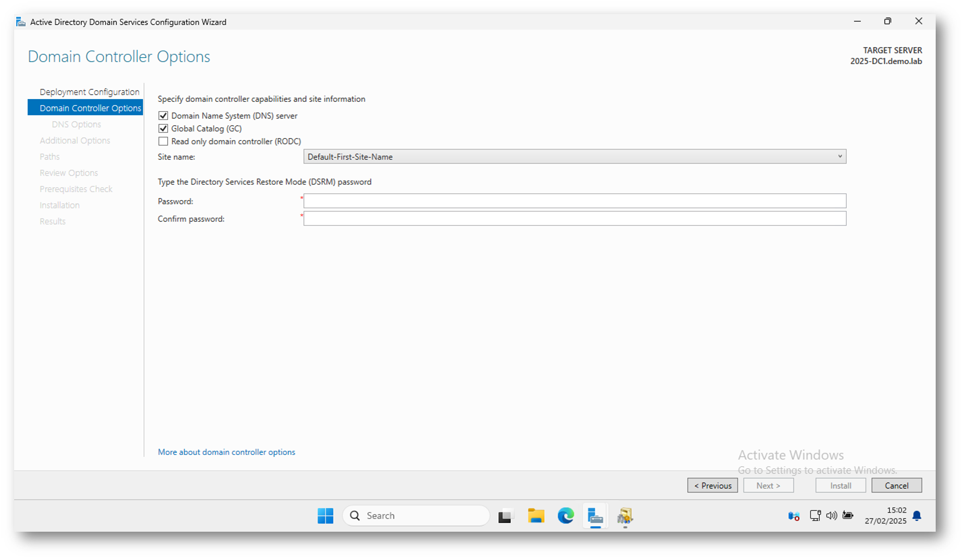Cancel the configuration wizard
This screenshot has width=964, height=560.
pyautogui.click(x=897, y=485)
